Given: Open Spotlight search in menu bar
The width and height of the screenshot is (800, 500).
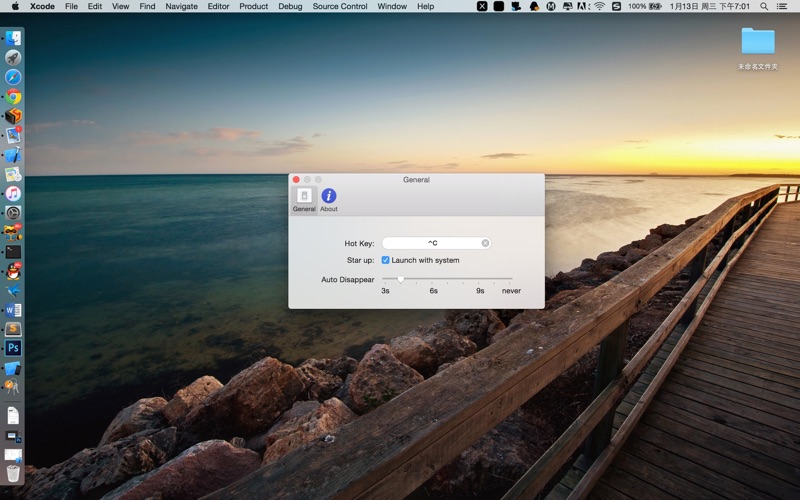Looking at the screenshot, I should [764, 6].
